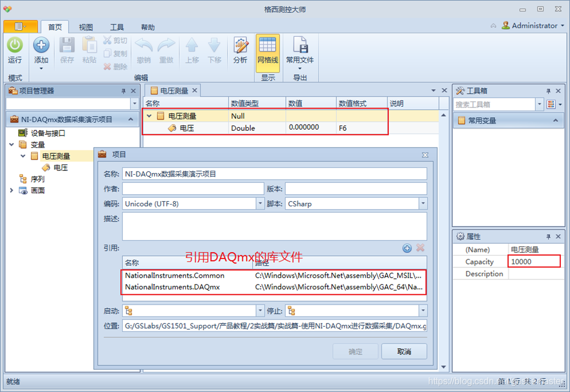Select the NationalInstruments.DAQmx reference row
The width and height of the screenshot is (570, 392).
(274, 287)
